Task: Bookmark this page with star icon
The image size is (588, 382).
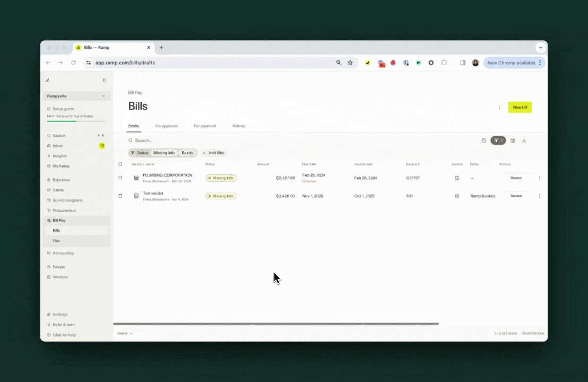Action: click(x=350, y=63)
